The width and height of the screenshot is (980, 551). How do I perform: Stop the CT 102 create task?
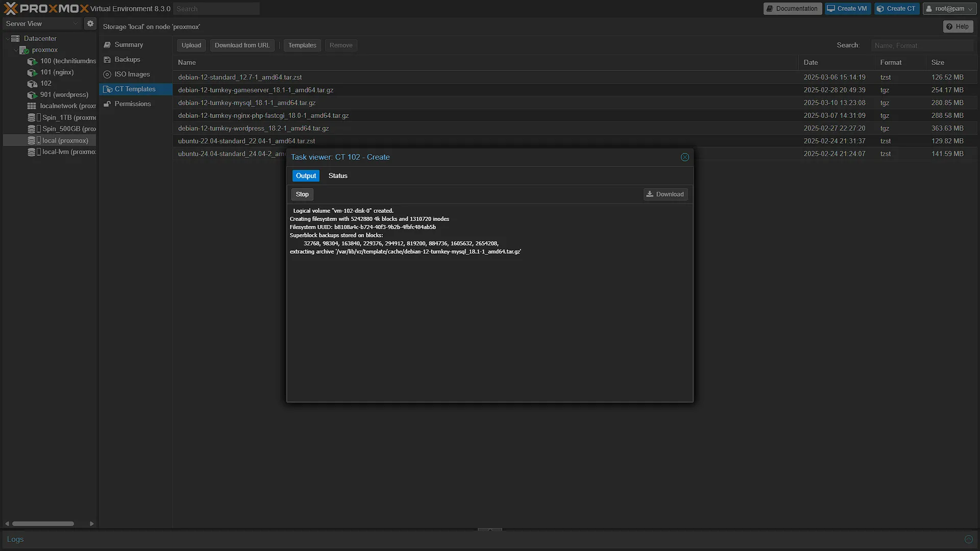[302, 194]
